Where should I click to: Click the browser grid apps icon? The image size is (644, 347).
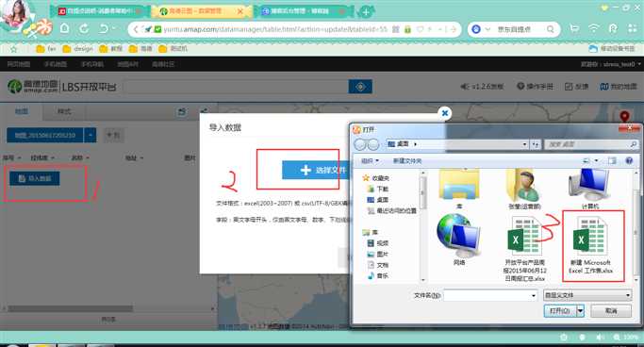tap(632, 28)
